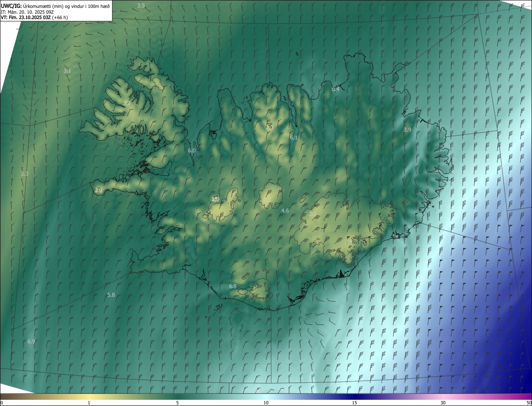
Task: Select the IT: Mán. 20. 10. 2025 09Z line
Action: pyautogui.click(x=27, y=12)
